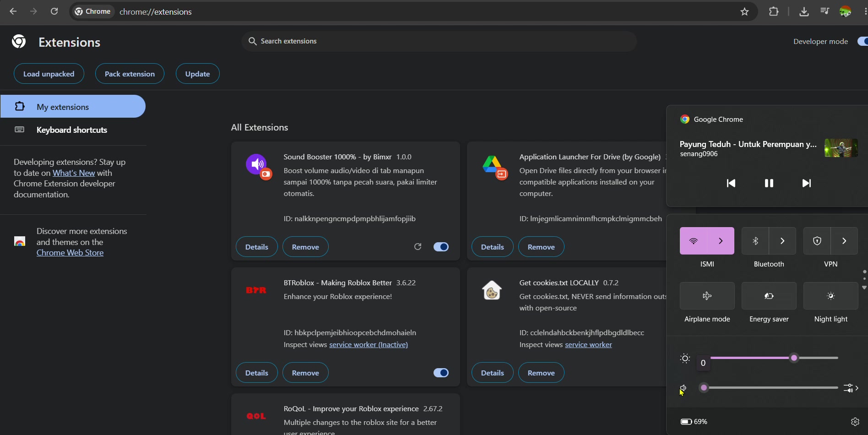Inspect Get cookies.txt service worker link
Viewport: 868px width, 435px height.
click(x=588, y=345)
